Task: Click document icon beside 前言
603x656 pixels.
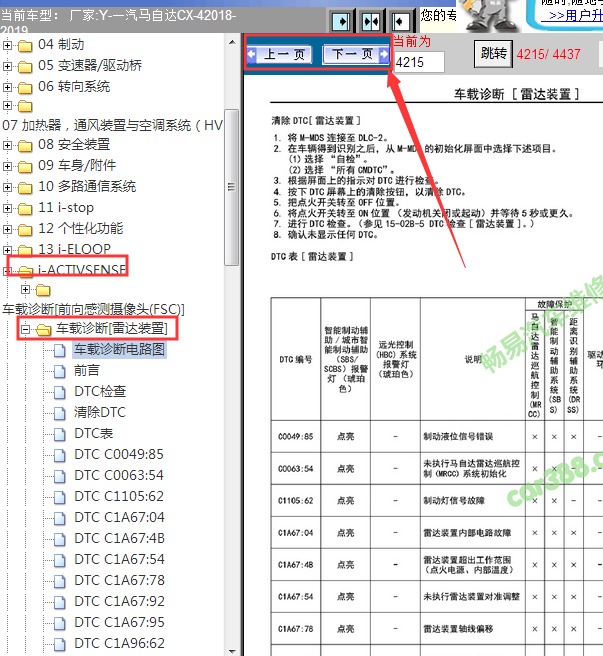Action: click(x=60, y=371)
